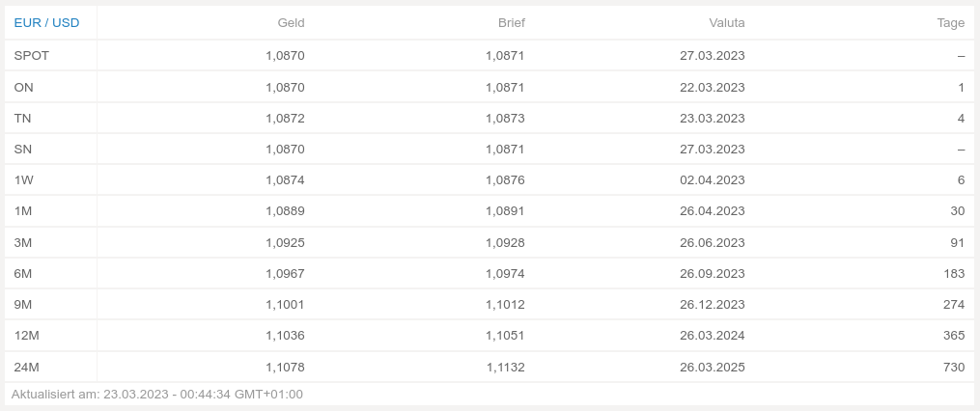The width and height of the screenshot is (980, 411).
Task: Select the TN row label
Action: (x=23, y=118)
